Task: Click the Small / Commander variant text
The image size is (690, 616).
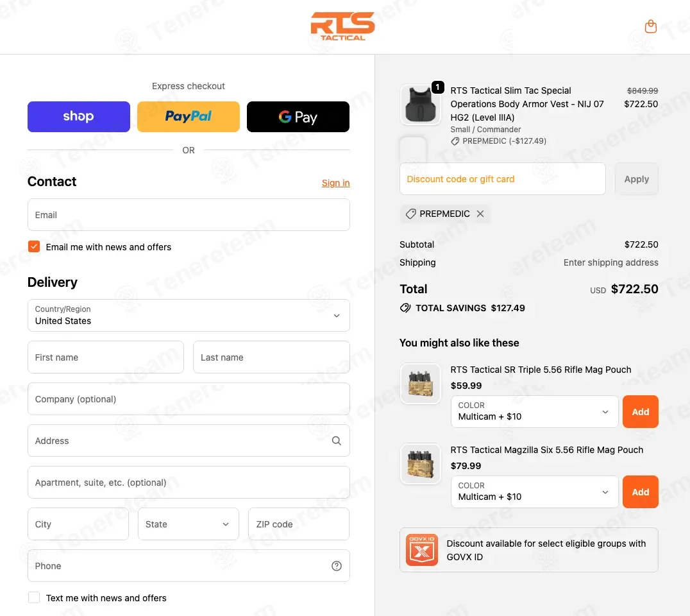Action: click(x=485, y=130)
